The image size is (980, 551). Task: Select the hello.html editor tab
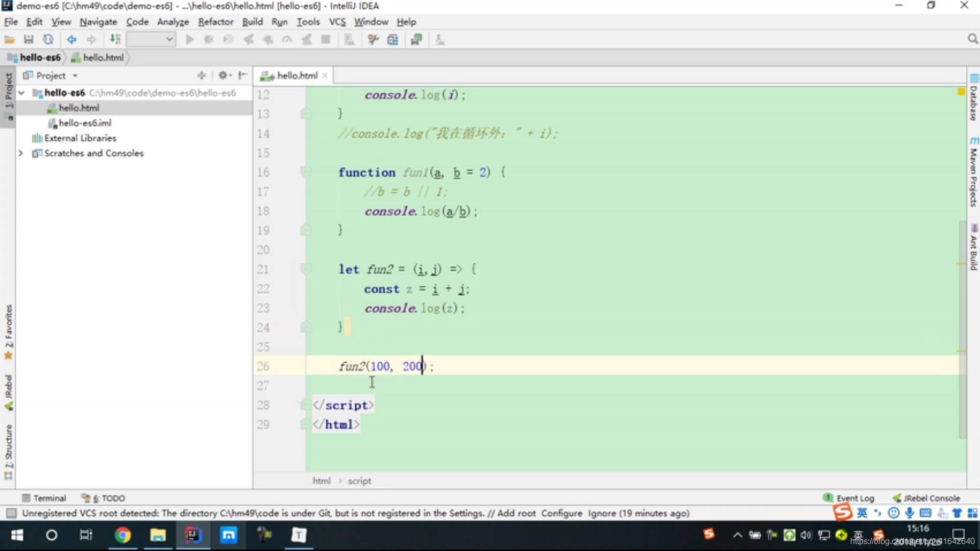(x=297, y=76)
